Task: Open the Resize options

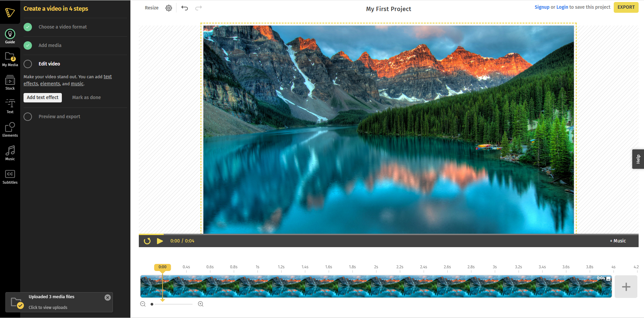Action: [x=152, y=7]
